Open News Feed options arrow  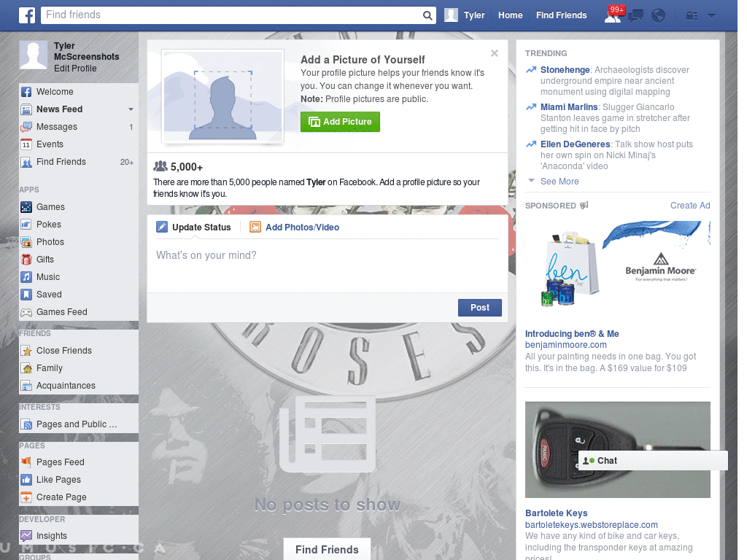pos(131,109)
